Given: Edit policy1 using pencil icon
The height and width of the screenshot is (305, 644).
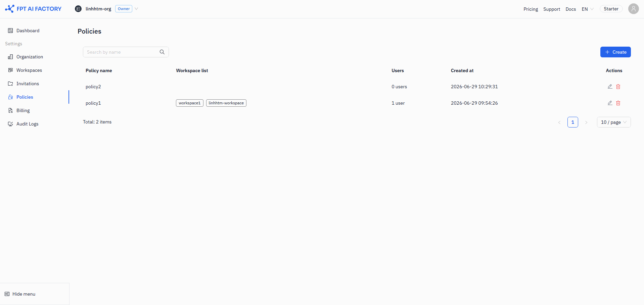Looking at the screenshot, I should click(610, 103).
